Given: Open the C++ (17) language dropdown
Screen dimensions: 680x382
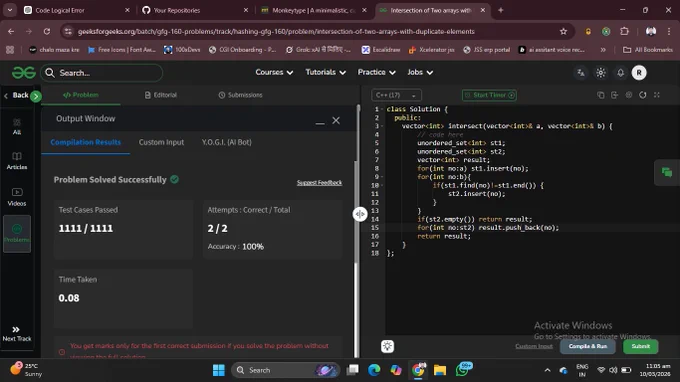Looking at the screenshot, I should (x=396, y=95).
